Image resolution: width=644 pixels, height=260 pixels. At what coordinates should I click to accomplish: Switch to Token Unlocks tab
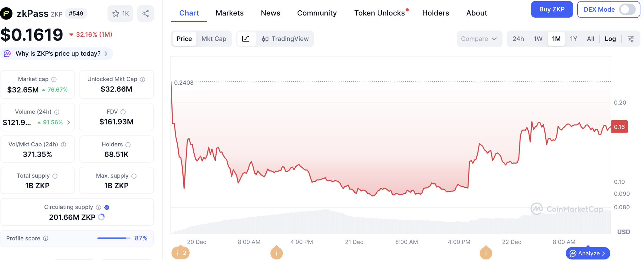click(380, 13)
